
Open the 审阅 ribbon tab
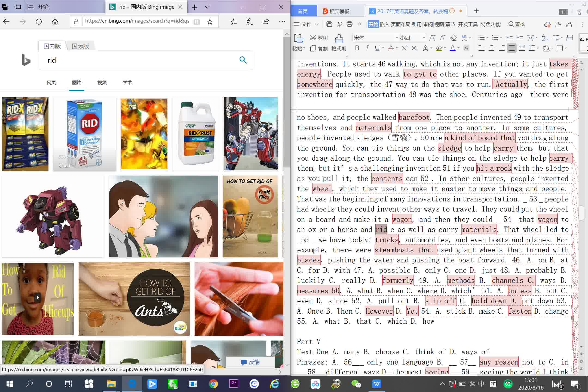(x=428, y=24)
